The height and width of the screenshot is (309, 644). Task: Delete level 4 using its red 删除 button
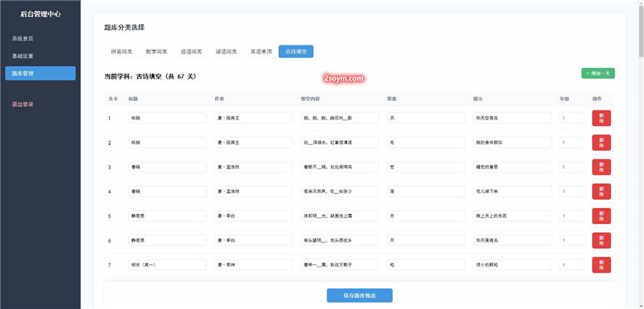[601, 191]
